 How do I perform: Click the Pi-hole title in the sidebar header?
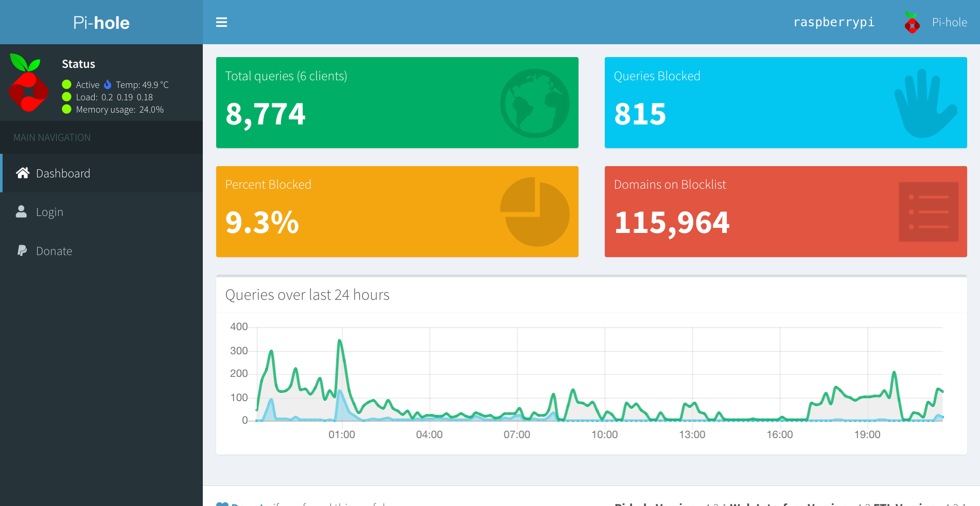click(x=101, y=23)
